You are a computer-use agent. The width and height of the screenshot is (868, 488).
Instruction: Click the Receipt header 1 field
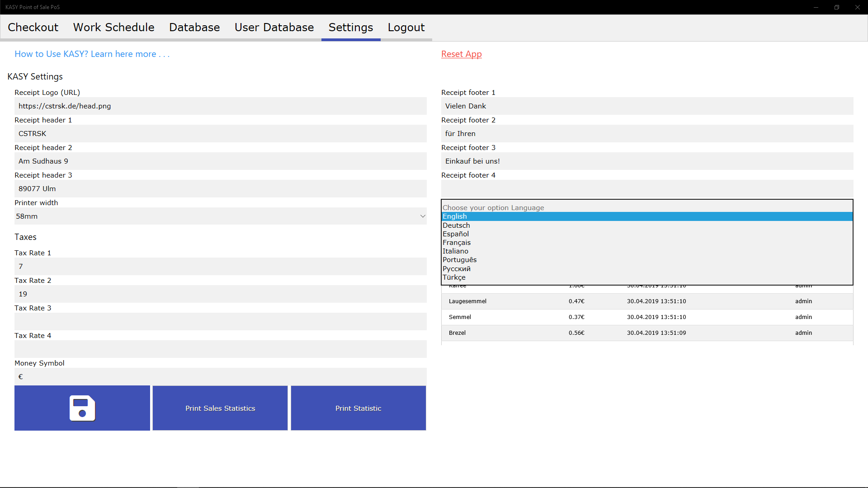coord(221,133)
